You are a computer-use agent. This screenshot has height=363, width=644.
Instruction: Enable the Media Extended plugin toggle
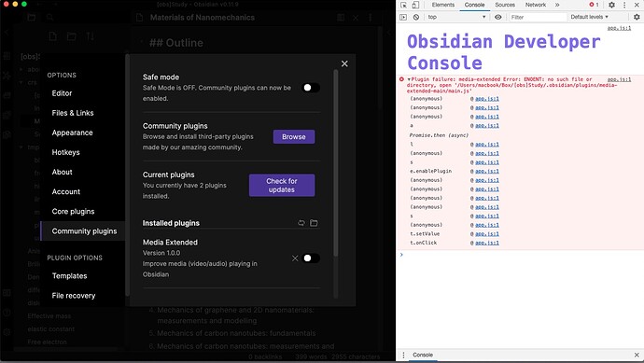[311, 258]
